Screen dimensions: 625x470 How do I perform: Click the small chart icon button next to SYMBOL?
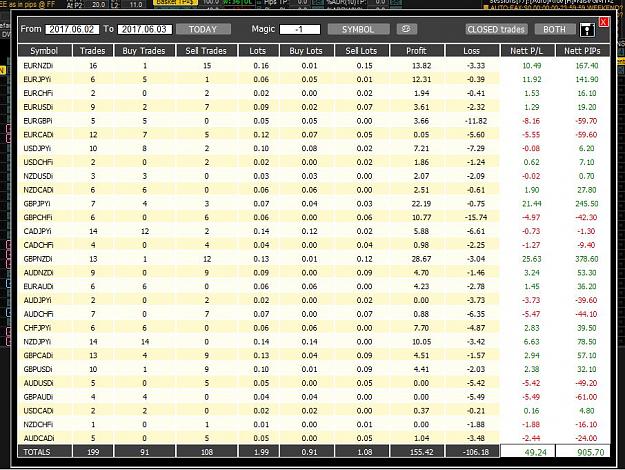click(x=407, y=29)
